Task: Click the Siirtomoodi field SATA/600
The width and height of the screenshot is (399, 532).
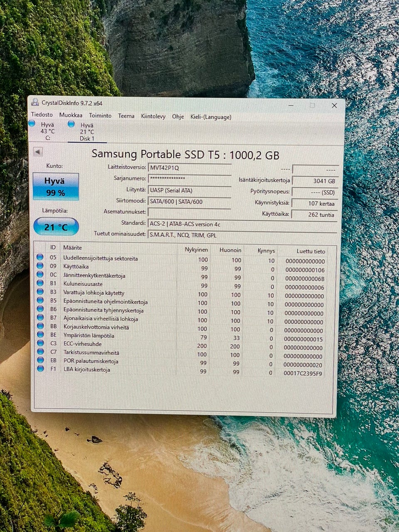Action: pos(190,202)
